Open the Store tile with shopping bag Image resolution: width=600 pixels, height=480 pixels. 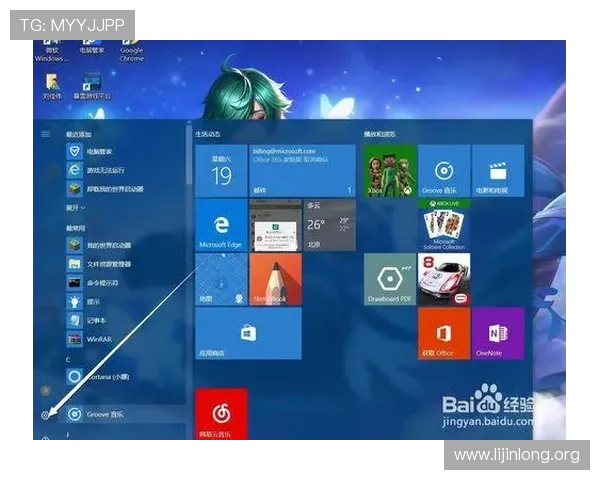248,333
